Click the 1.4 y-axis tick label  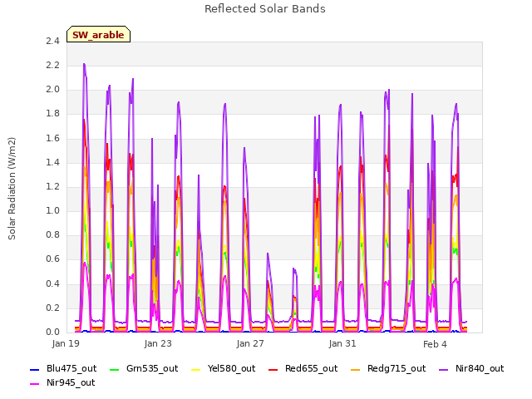(52, 162)
